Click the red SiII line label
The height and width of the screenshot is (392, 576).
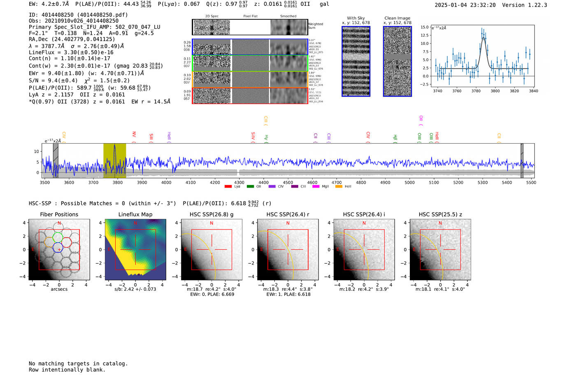tap(151, 137)
